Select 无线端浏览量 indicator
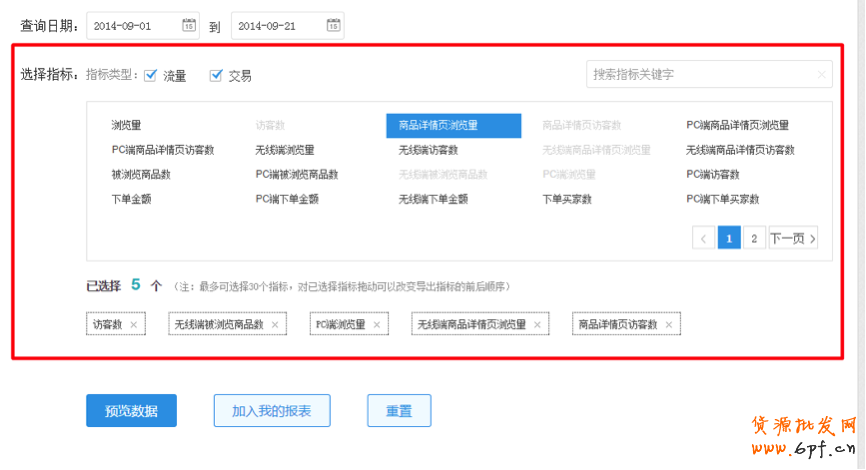Screen dimensions: 866x470 click(x=284, y=150)
